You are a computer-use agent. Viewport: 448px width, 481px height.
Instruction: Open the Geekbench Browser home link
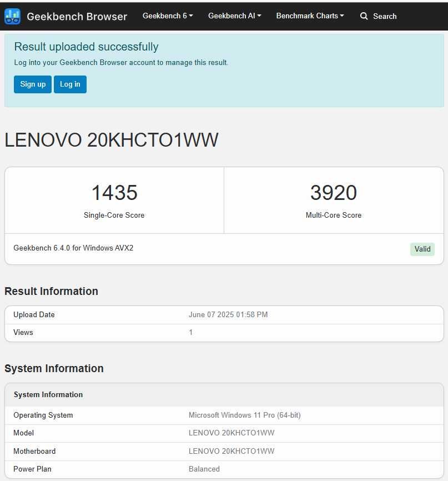(77, 16)
